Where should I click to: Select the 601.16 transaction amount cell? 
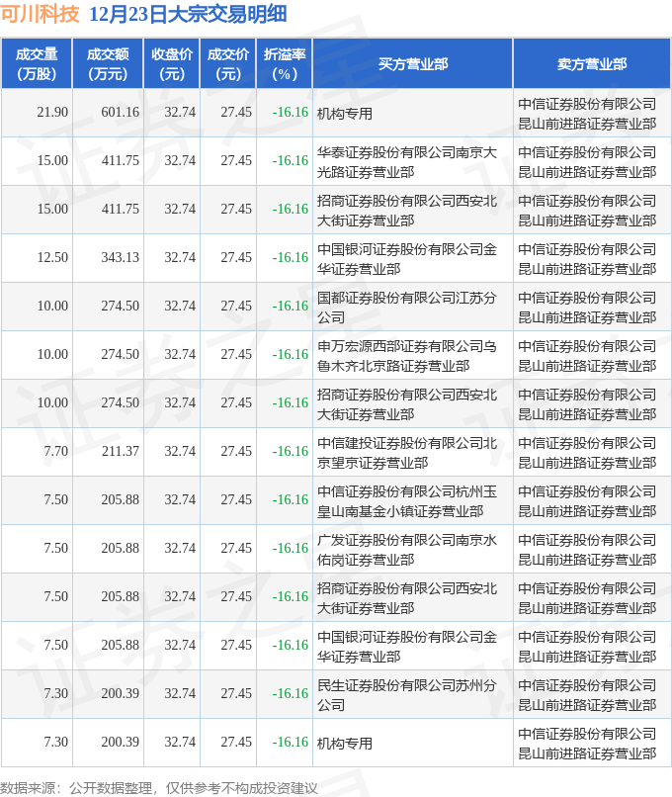(x=120, y=113)
